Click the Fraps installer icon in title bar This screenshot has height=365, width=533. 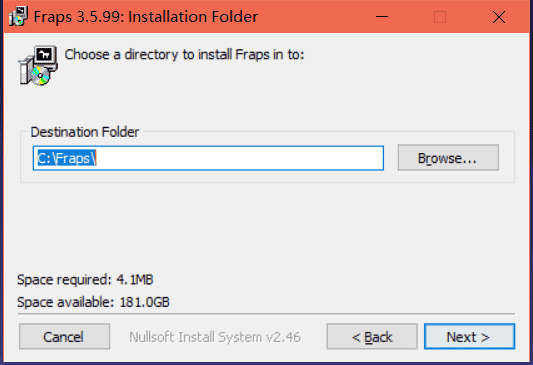click(18, 16)
